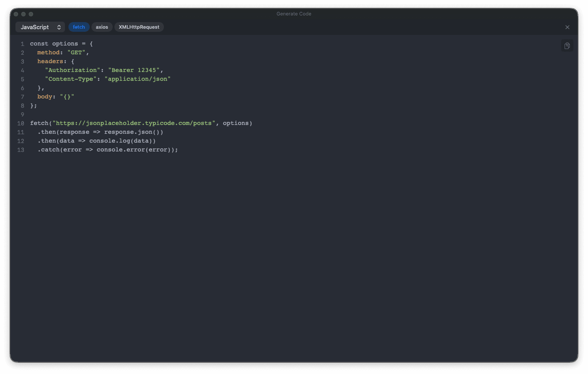Click line number 13 in gutter

[x=21, y=150]
